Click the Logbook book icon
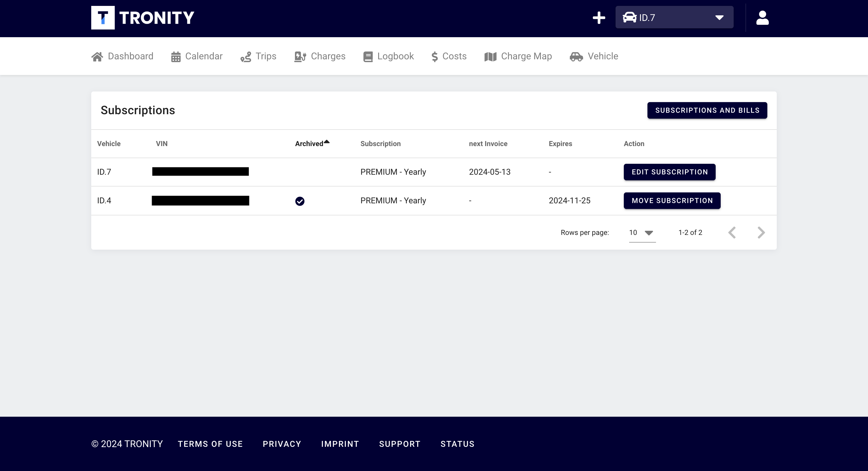Screen dimensions: 868x471 tap(368, 57)
